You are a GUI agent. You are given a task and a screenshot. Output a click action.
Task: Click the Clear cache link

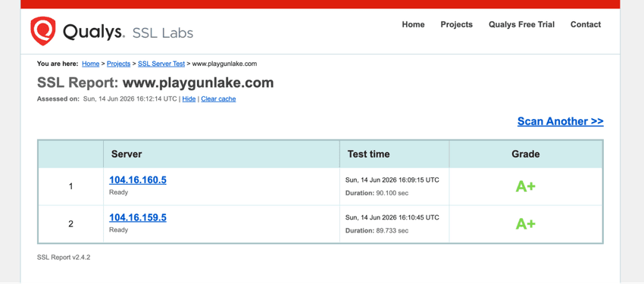coord(218,99)
